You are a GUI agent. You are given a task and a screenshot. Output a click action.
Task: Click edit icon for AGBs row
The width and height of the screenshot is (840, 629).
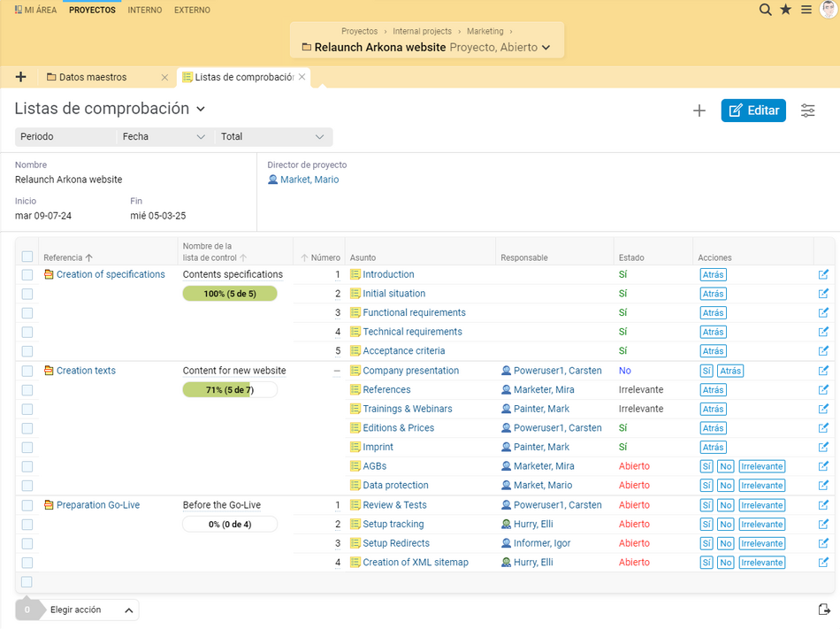click(x=823, y=466)
